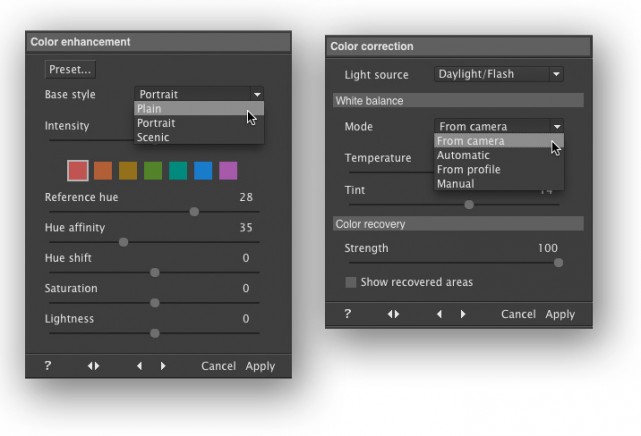
Task: Open help in Color enhancement panel
Action: 48,365
